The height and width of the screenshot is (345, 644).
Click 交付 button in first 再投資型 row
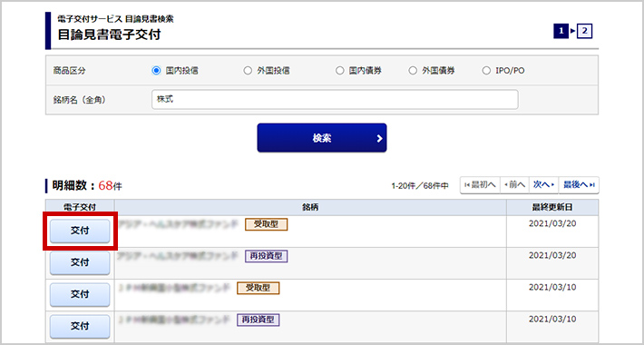(80, 262)
